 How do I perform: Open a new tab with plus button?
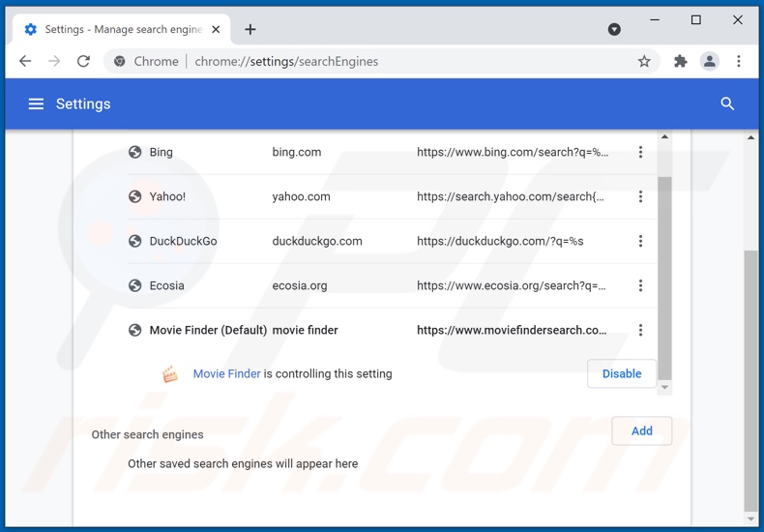click(x=250, y=30)
